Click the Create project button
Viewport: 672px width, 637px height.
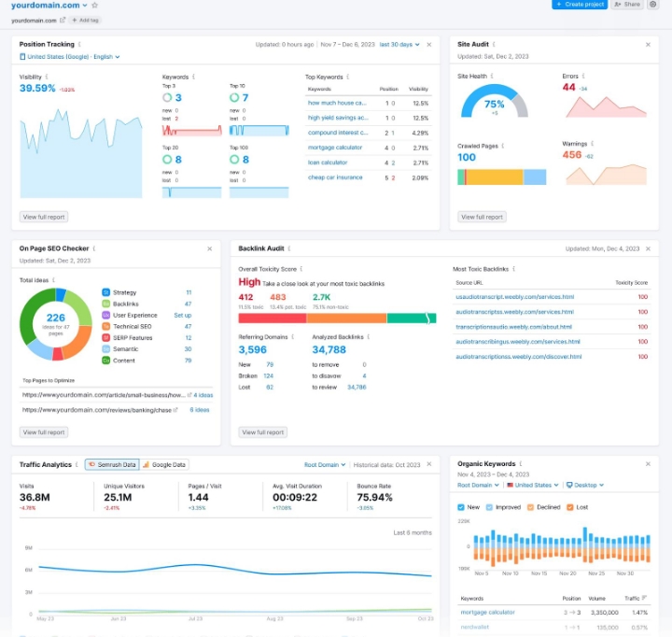pyautogui.click(x=580, y=5)
